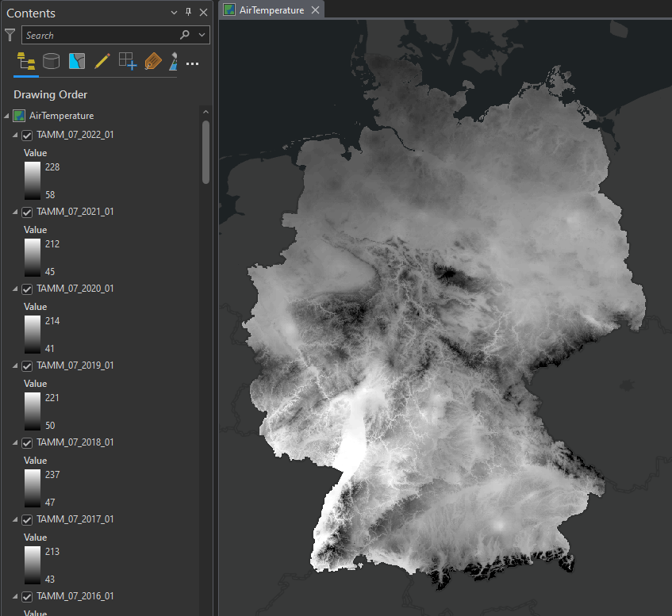Click the List By Selection icon

point(77,62)
